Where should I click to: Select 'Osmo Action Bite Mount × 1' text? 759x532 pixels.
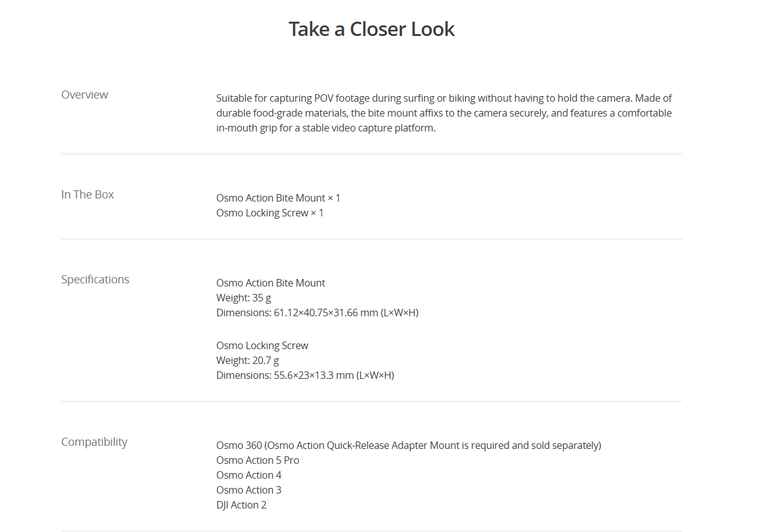coord(278,198)
